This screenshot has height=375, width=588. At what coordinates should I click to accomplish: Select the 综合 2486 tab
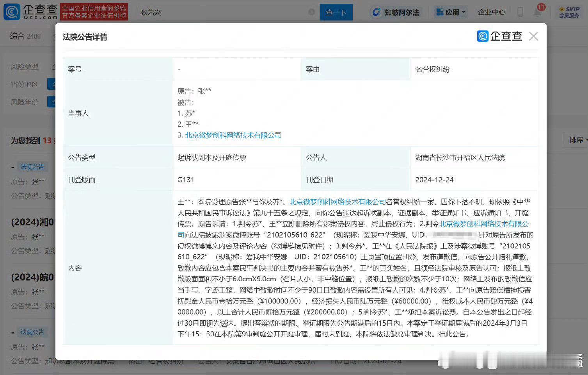(25, 36)
